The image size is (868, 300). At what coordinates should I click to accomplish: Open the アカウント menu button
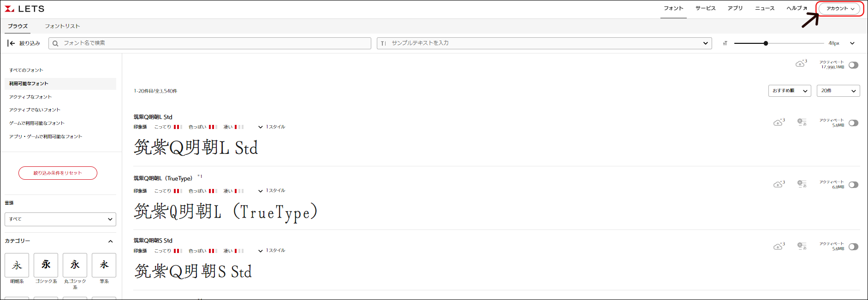840,9
